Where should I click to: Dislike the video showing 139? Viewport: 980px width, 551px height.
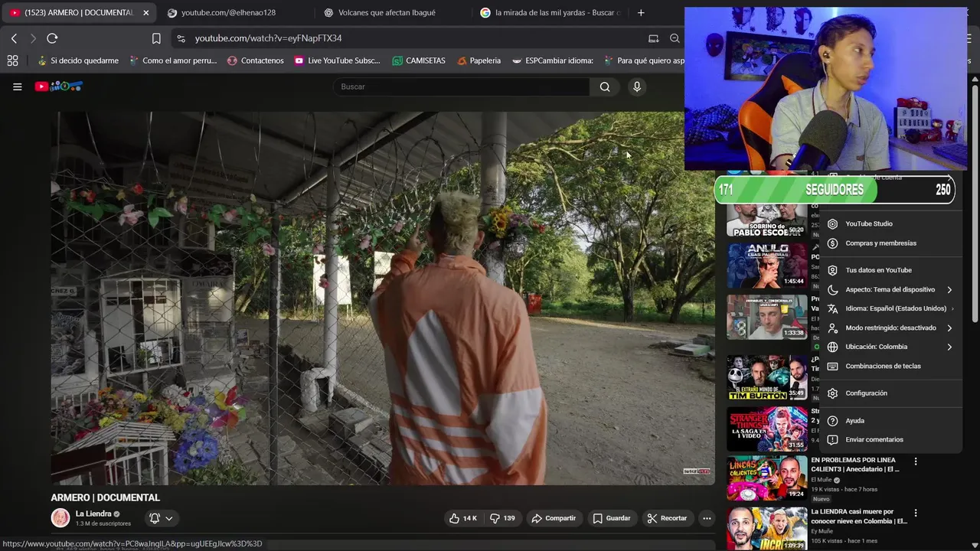[502, 518]
